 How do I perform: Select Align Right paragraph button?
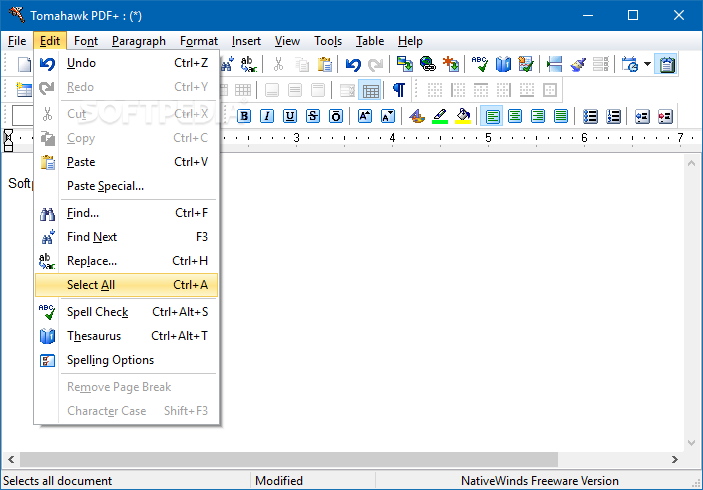pos(538,116)
